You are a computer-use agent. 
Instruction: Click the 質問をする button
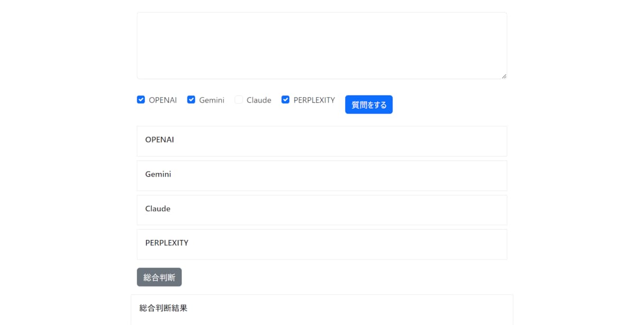(369, 104)
